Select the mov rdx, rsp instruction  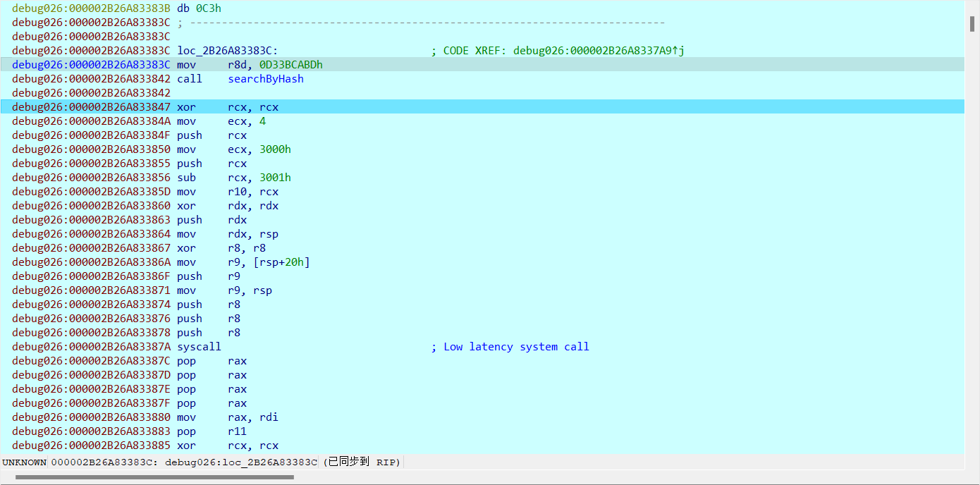(x=227, y=234)
